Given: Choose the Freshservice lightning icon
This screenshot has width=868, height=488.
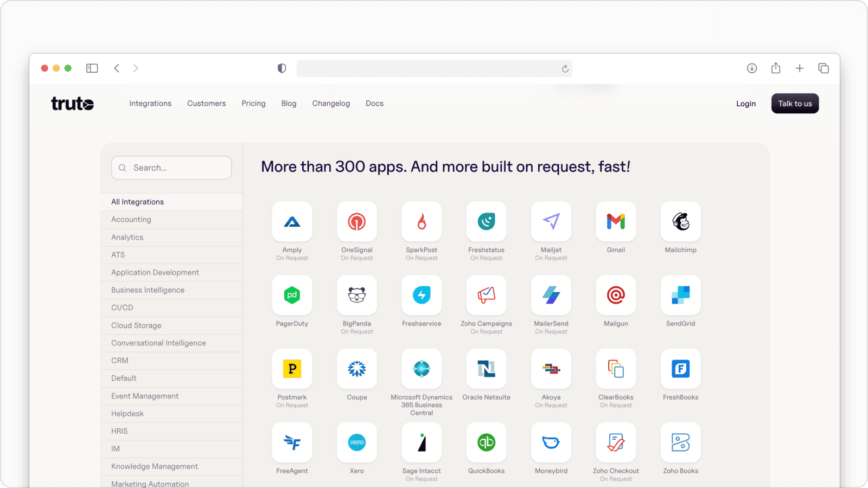Looking at the screenshot, I should 422,295.
